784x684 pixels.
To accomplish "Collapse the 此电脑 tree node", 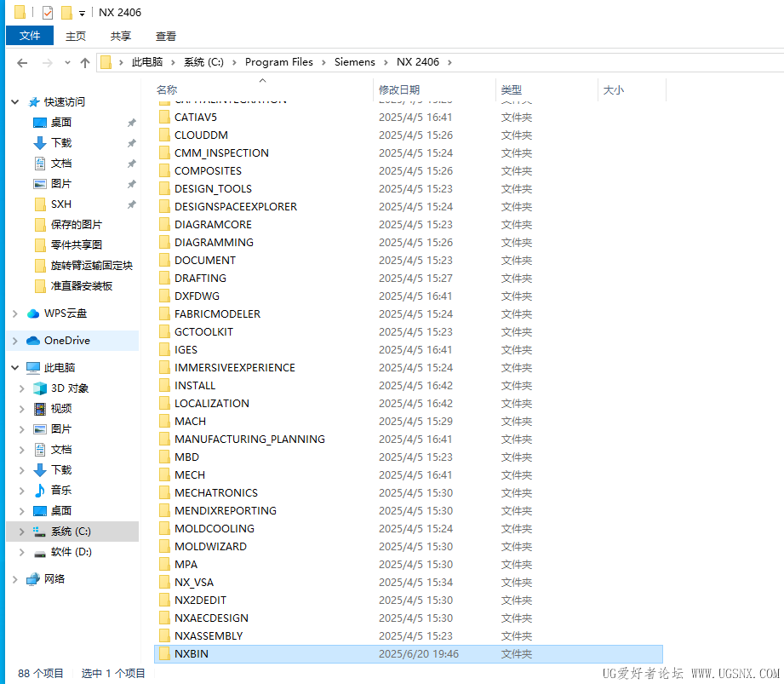I will tap(15, 368).
